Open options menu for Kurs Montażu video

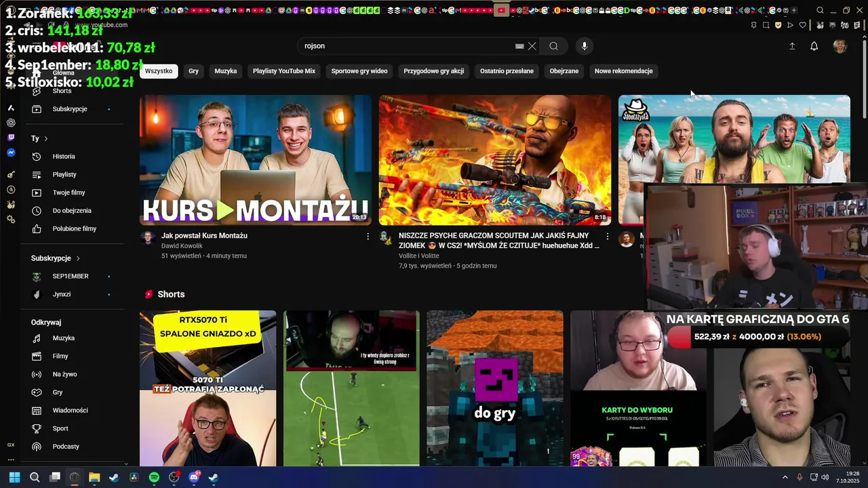[x=368, y=237]
